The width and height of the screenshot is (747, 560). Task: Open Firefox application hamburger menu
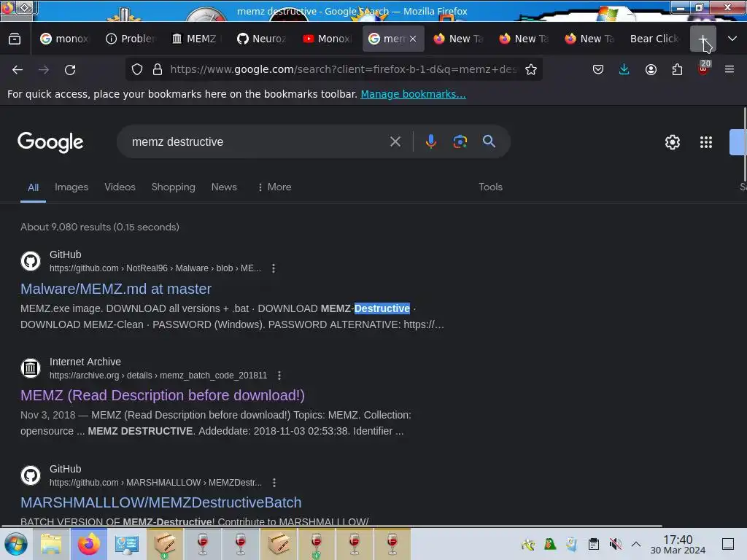(729, 69)
